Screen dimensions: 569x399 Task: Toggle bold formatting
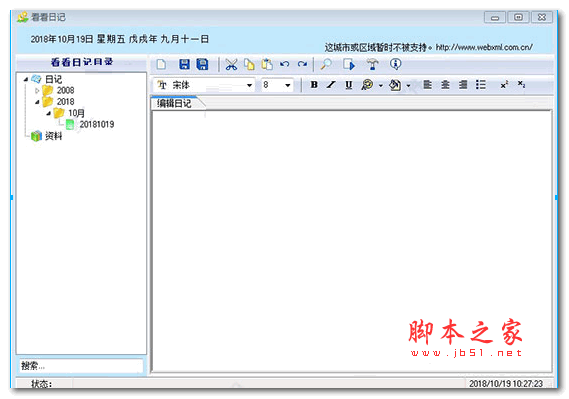point(314,85)
